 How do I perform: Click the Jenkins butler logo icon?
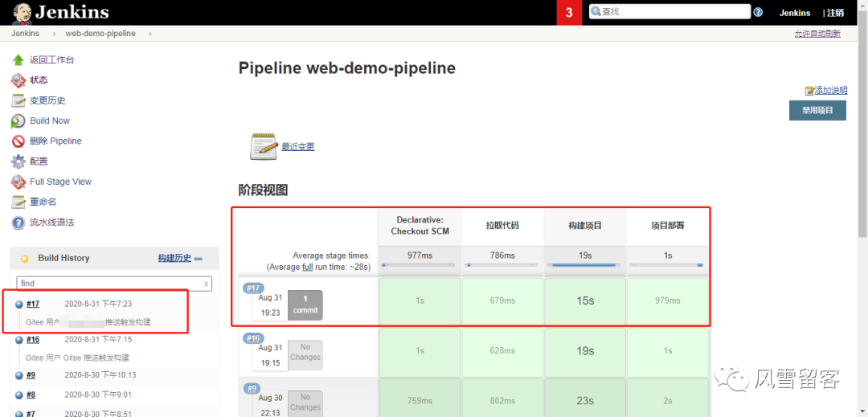(x=22, y=13)
